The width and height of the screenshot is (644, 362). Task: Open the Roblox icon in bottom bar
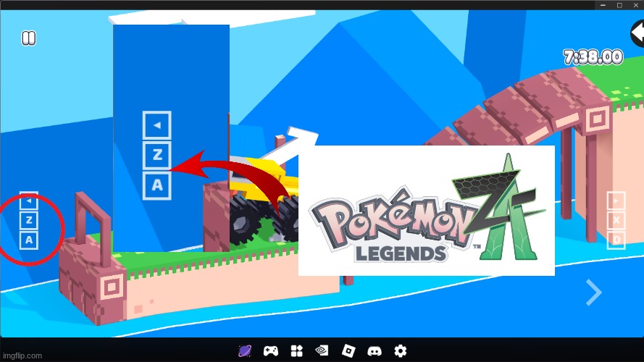click(348, 351)
